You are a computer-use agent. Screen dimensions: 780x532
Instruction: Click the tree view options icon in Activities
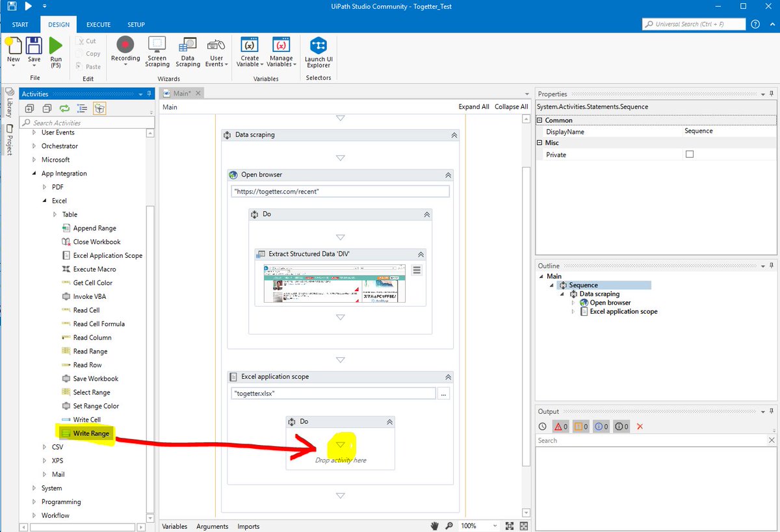coord(82,108)
